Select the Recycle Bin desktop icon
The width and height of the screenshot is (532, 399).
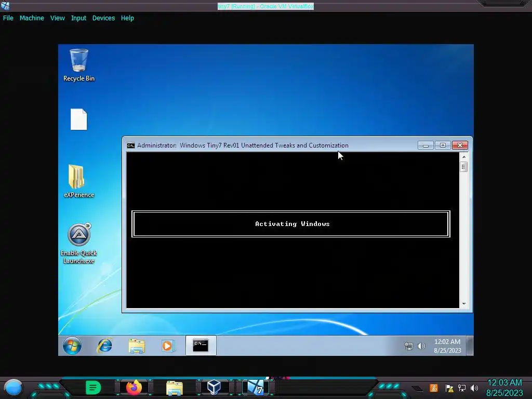click(79, 65)
